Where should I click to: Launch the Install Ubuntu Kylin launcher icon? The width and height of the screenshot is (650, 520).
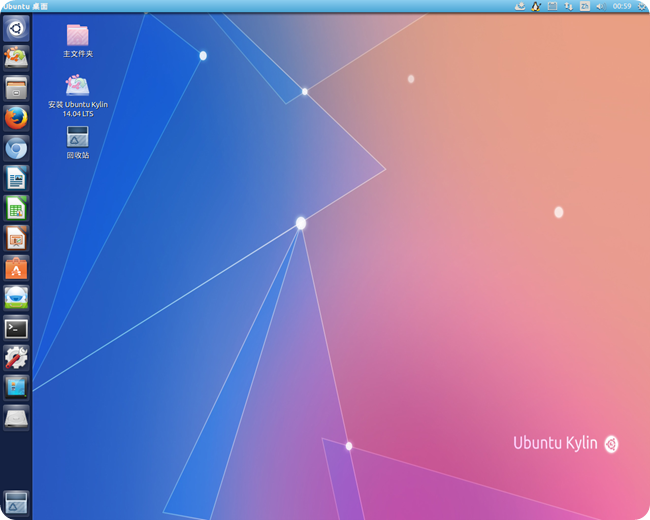[x=16, y=57]
